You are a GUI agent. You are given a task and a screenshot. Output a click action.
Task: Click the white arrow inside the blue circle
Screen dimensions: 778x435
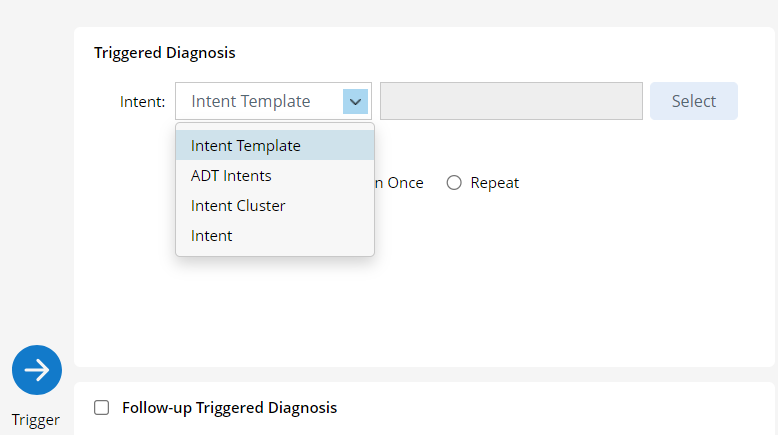pyautogui.click(x=37, y=370)
